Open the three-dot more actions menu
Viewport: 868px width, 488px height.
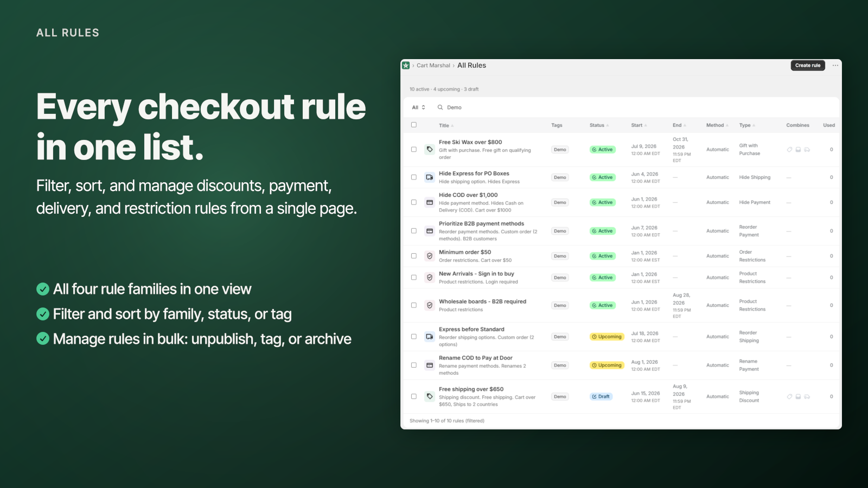[x=835, y=66]
